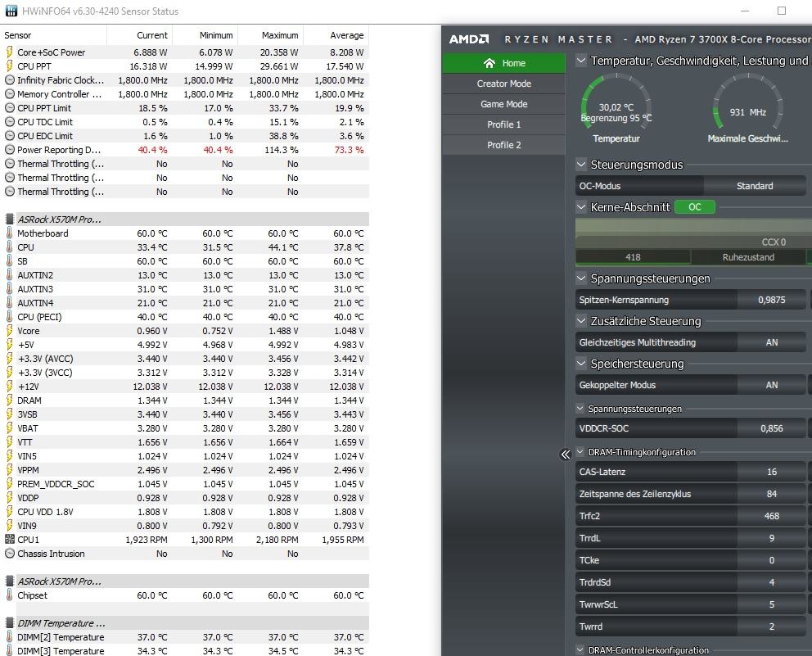The image size is (812, 656).
Task: Collapse the small Spannungssteuerungen section above VDDCR-SOC
Action: pyautogui.click(x=580, y=409)
